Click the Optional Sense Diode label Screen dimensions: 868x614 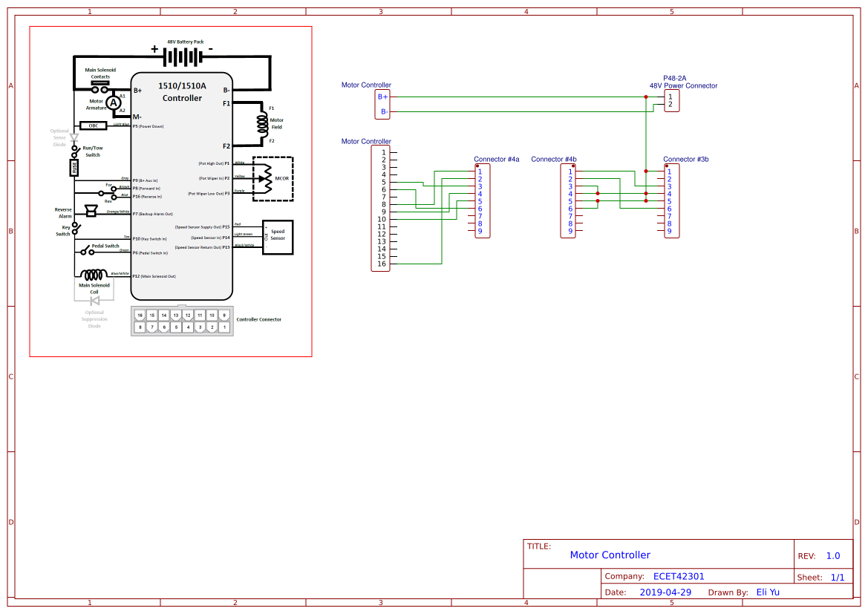click(x=59, y=138)
